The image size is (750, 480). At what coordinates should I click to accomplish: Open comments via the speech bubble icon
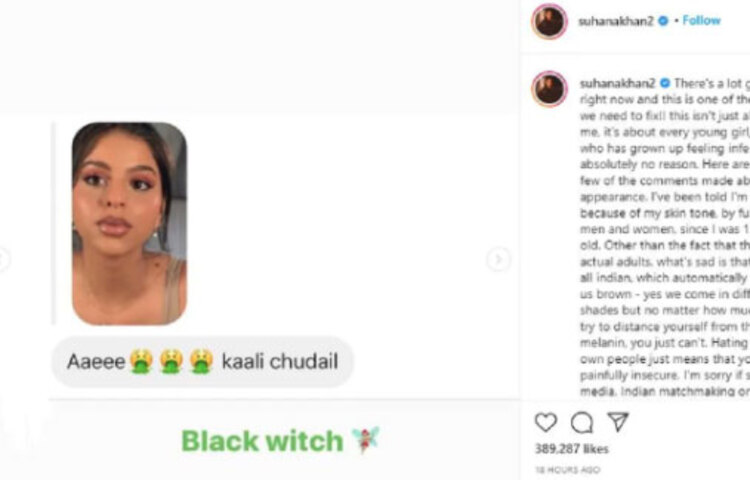[x=582, y=422]
